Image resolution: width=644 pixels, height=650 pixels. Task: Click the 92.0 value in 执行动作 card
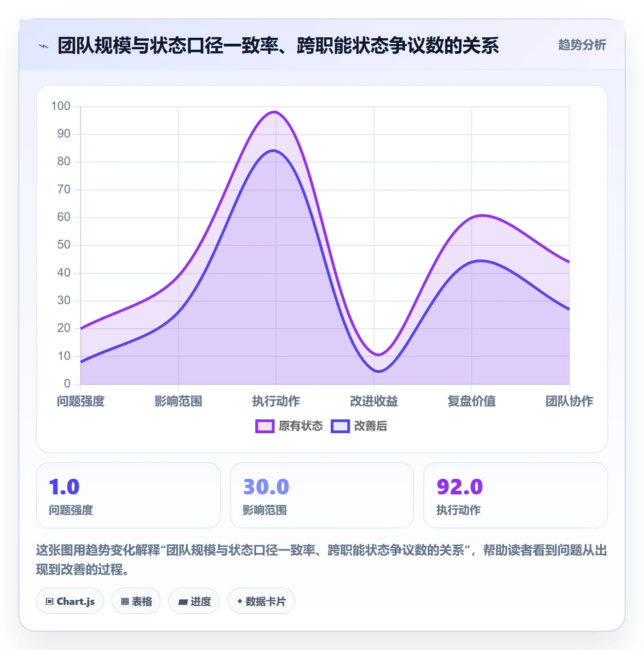click(460, 487)
